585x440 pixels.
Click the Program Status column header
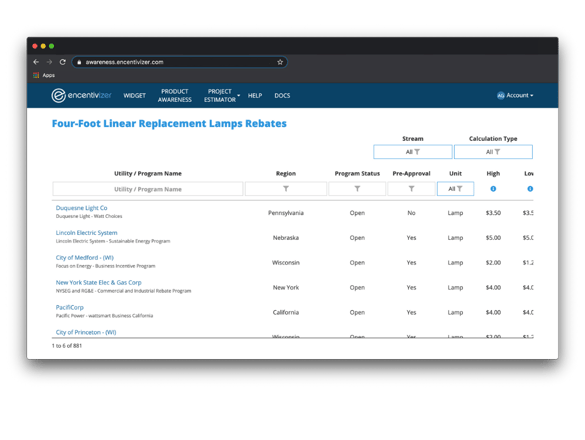357,174
